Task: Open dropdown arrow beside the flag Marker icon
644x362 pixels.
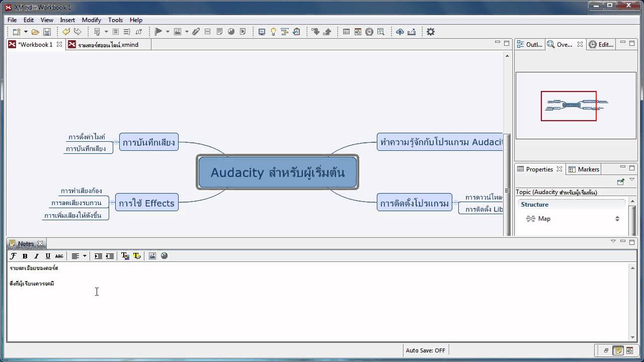Action: [x=168, y=32]
